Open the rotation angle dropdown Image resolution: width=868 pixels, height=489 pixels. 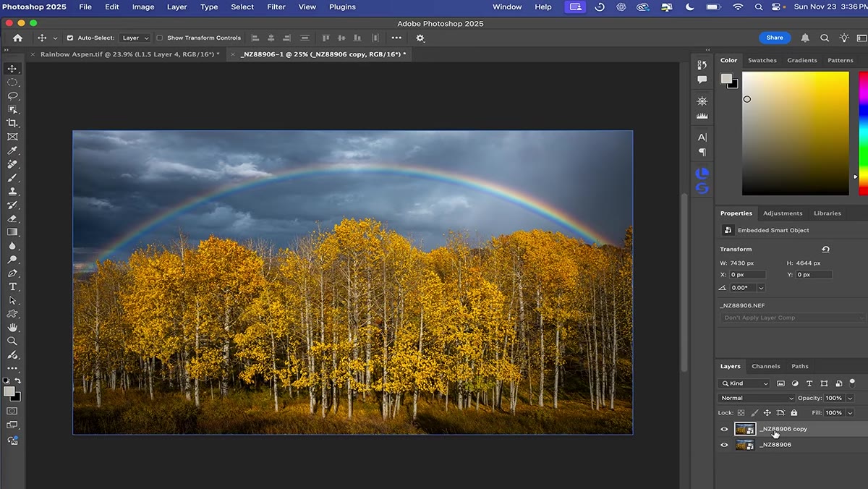pos(761,288)
